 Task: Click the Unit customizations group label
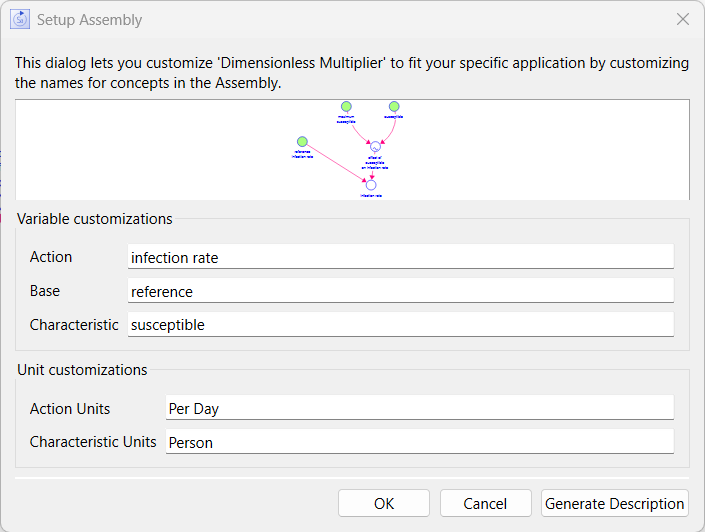82,370
